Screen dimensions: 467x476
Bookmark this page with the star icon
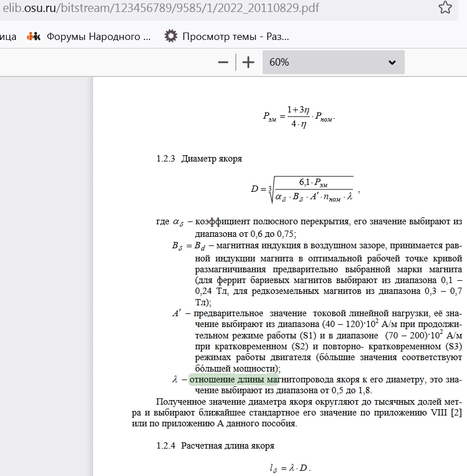tap(445, 7)
